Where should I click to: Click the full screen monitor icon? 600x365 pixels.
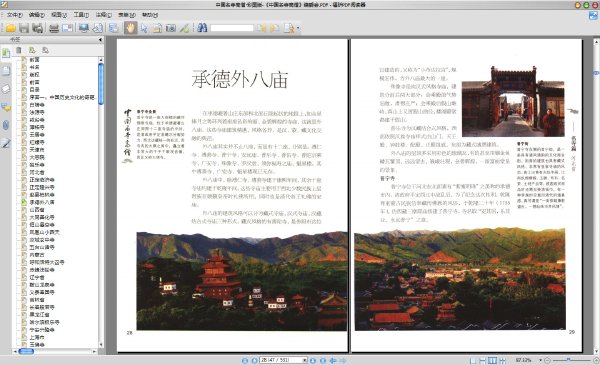(x=84, y=28)
